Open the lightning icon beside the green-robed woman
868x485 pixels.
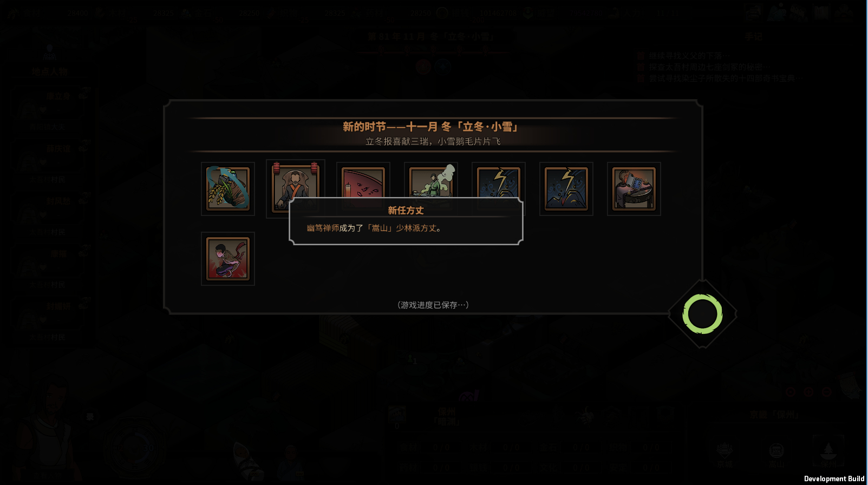tap(499, 180)
